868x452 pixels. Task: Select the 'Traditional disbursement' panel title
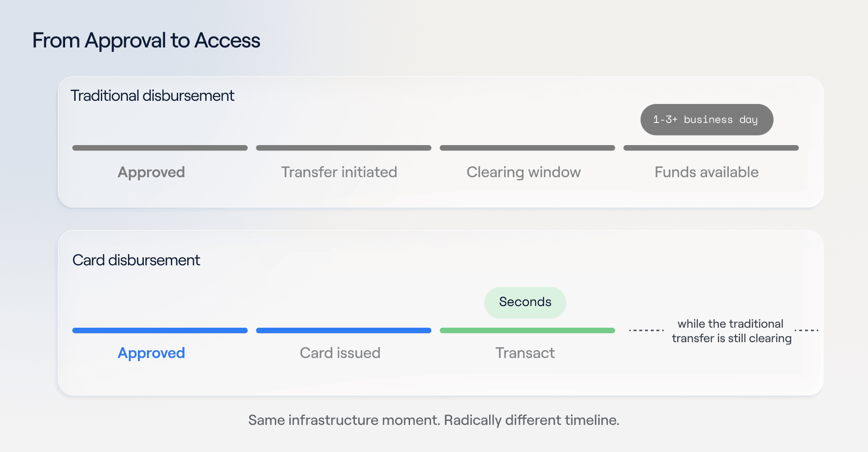pyautogui.click(x=152, y=96)
